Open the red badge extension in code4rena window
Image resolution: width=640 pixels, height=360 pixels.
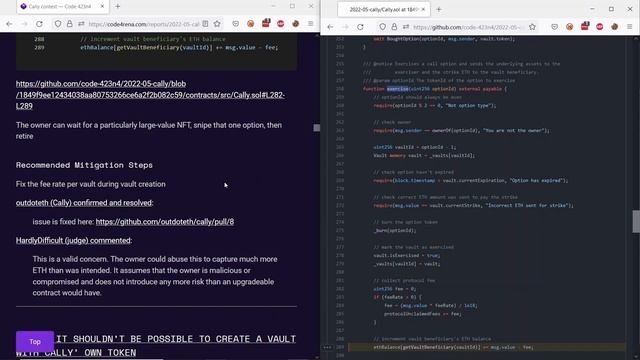(266, 23)
